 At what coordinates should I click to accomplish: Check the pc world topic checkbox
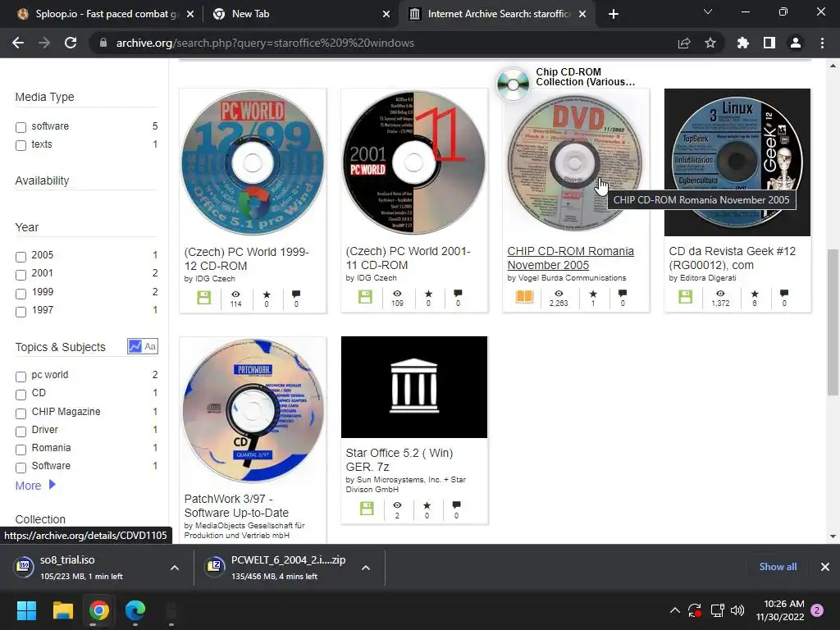[21, 377]
